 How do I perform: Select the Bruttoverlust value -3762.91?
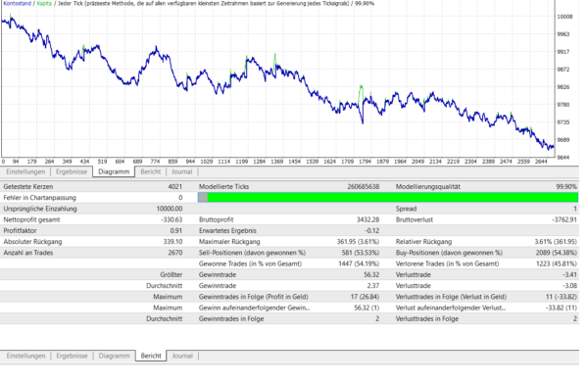point(564,219)
